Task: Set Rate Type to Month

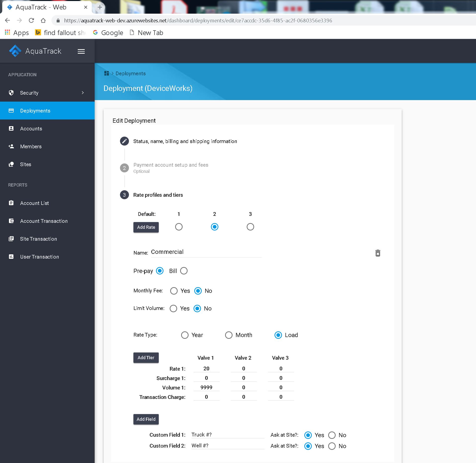Action: (229, 335)
